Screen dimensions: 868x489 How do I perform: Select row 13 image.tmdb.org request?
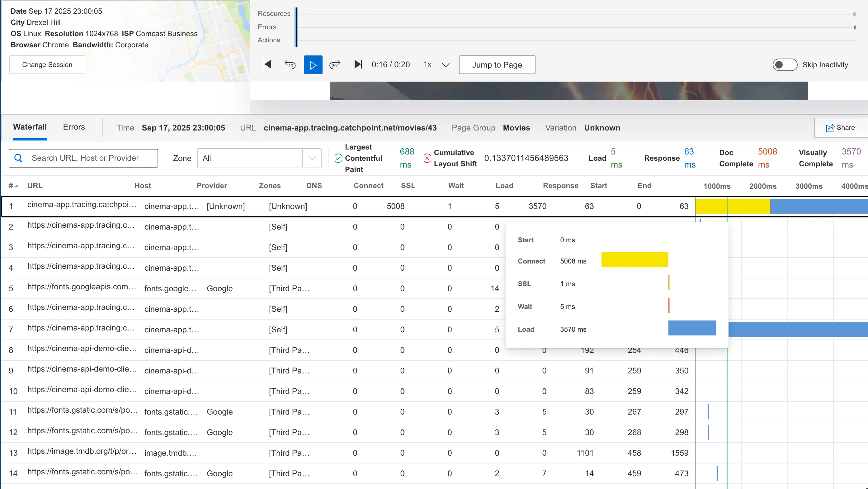pyautogui.click(x=82, y=452)
